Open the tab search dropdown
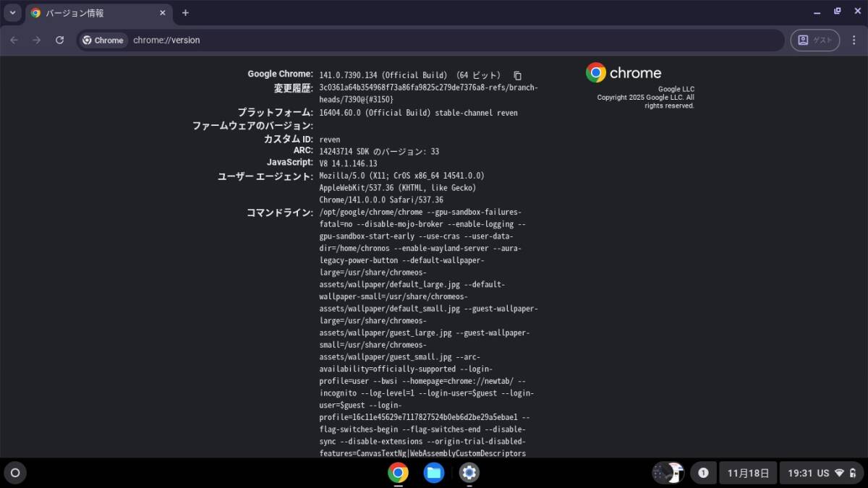The height and width of the screenshot is (488, 868). tap(12, 13)
